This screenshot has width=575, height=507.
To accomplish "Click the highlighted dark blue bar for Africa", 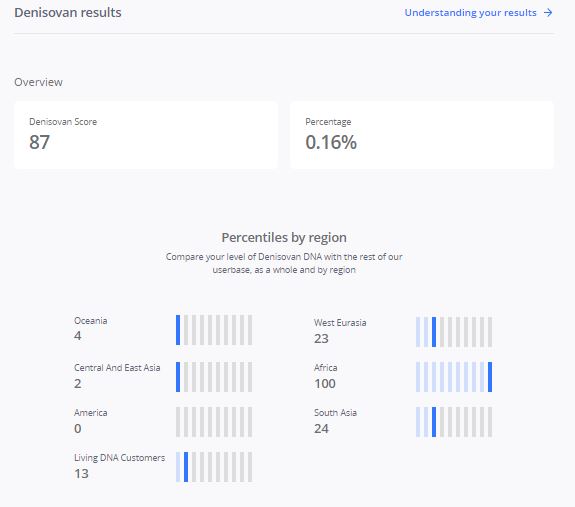I will click(490, 377).
